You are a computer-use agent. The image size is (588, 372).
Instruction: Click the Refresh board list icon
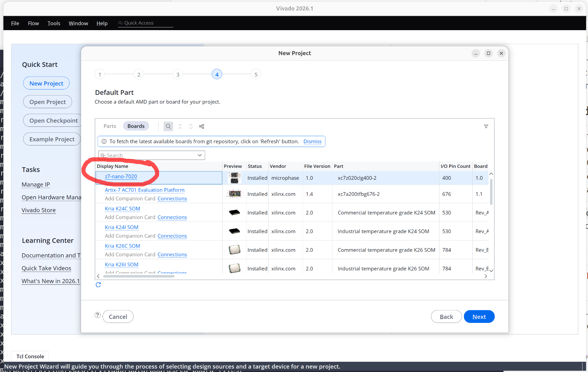tap(98, 285)
